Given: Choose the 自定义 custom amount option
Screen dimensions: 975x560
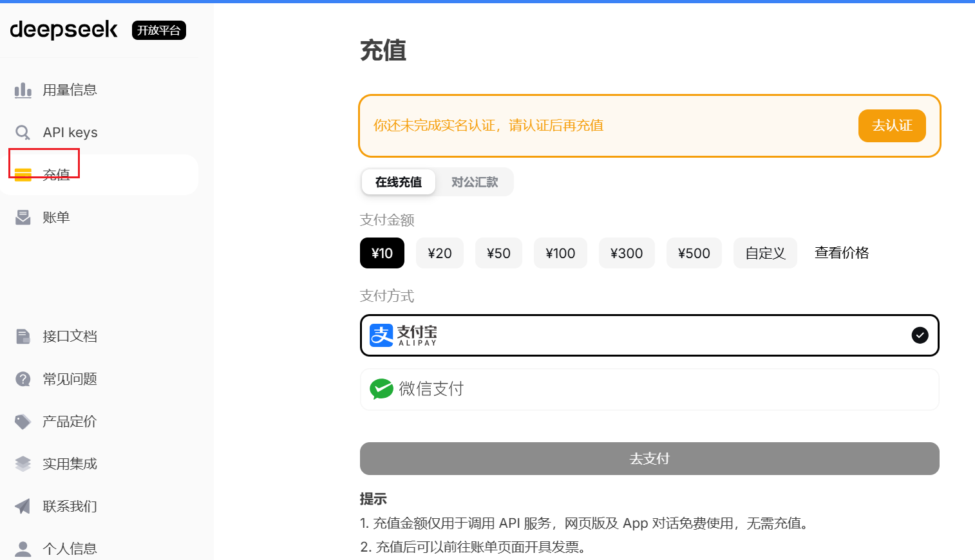Looking at the screenshot, I should click(765, 253).
